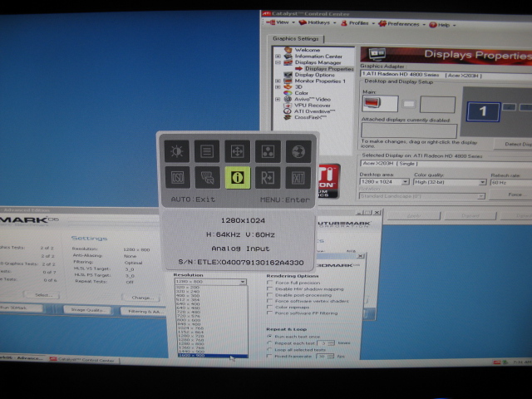
Task: Select the three-dot color icon in the OSD
Action: coord(268,151)
